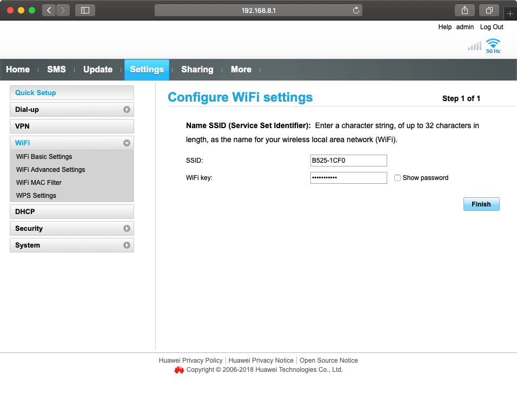This screenshot has width=517, height=420.
Task: Switch to the Home tab
Action: [18, 70]
